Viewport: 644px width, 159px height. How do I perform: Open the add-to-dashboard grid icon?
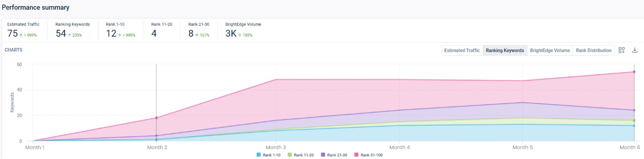[622, 50]
